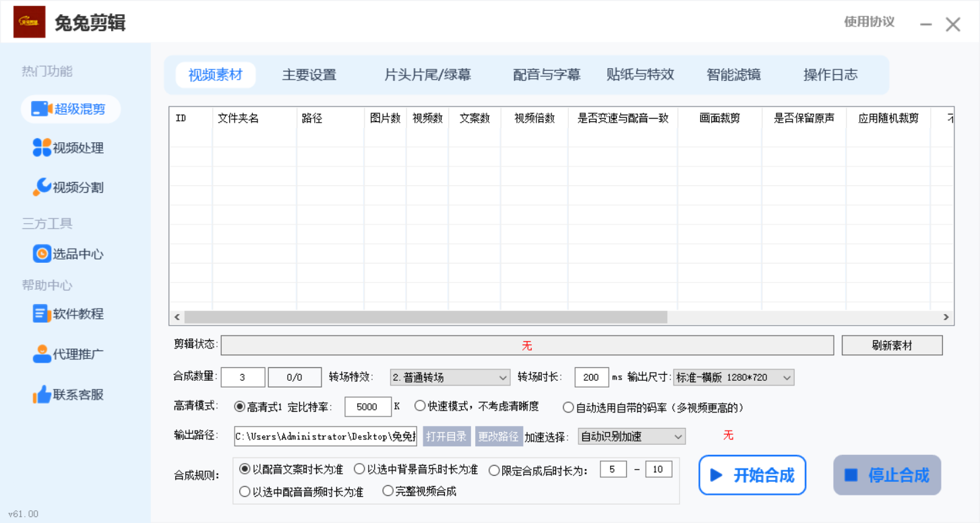Switch to the 主要设置 tab
980x523 pixels.
(309, 75)
